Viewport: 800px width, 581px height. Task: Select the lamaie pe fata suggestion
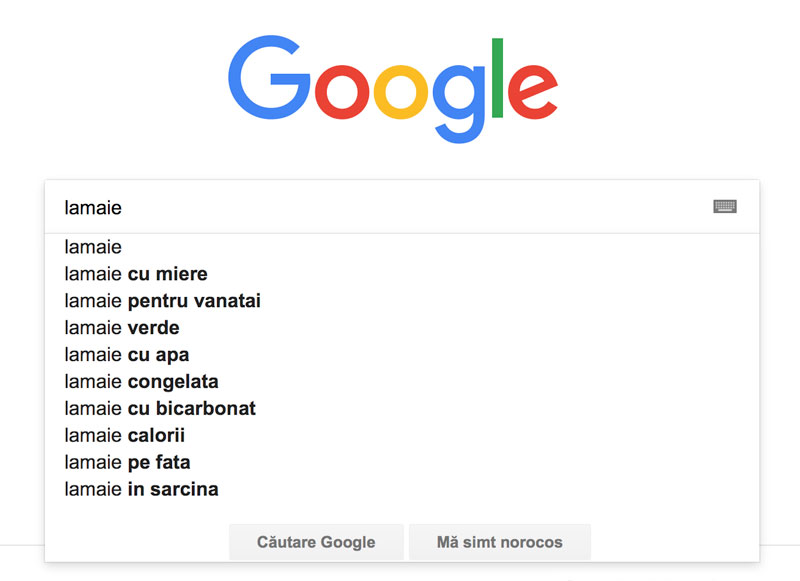402,462
